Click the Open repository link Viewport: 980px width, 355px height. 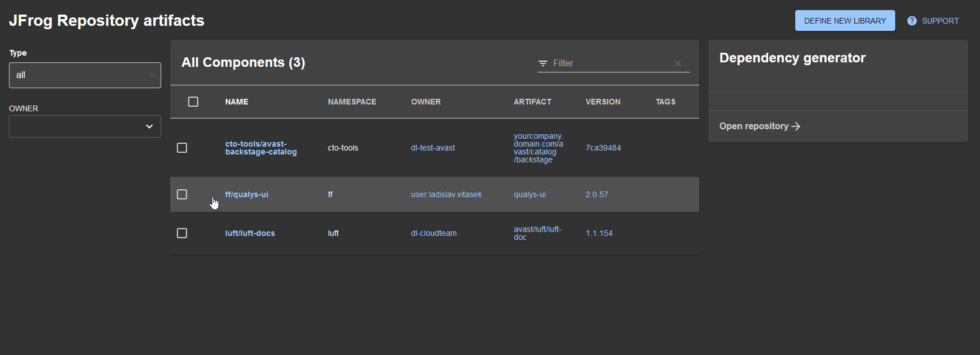point(759,126)
